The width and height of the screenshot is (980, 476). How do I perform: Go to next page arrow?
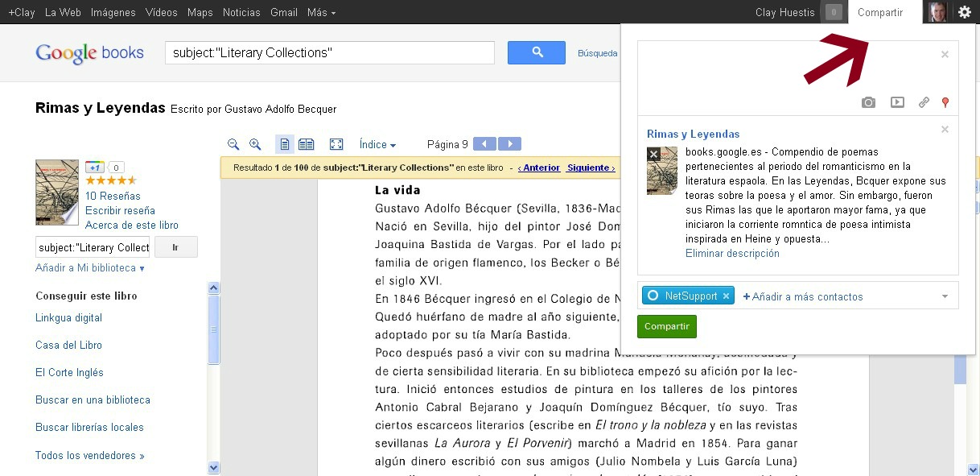[x=509, y=144]
